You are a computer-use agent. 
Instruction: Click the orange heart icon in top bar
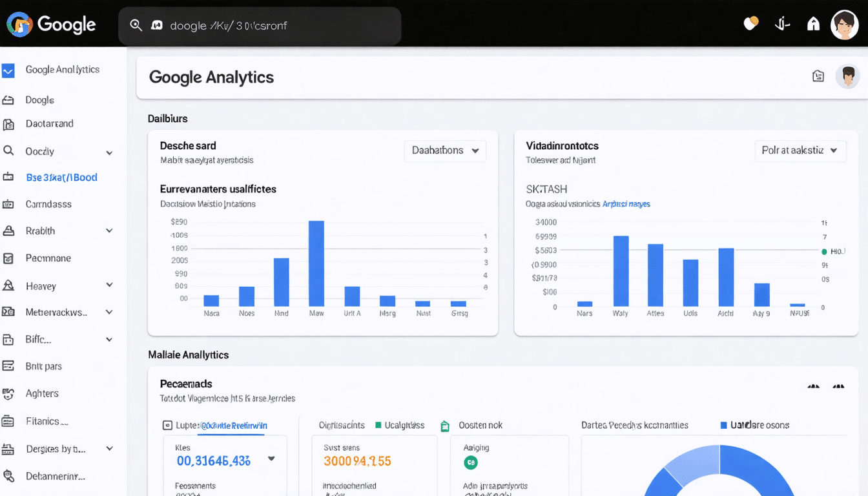(750, 24)
